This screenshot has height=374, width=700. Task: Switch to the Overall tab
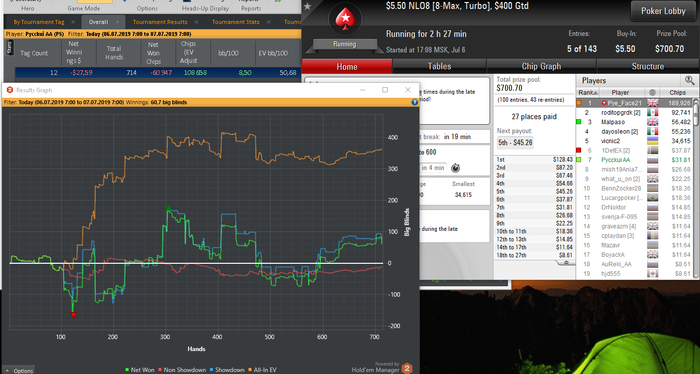[98, 22]
